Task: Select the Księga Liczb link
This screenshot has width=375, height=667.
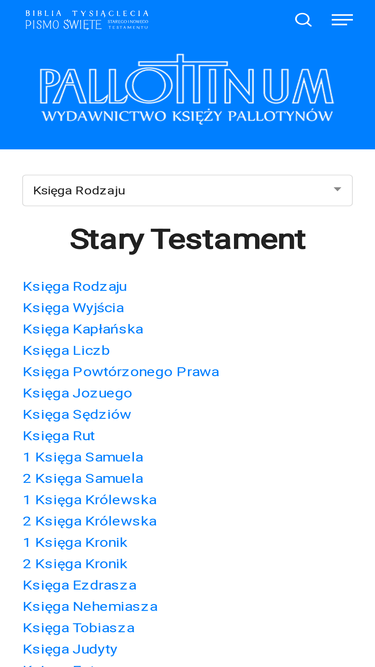Action: [66, 351]
